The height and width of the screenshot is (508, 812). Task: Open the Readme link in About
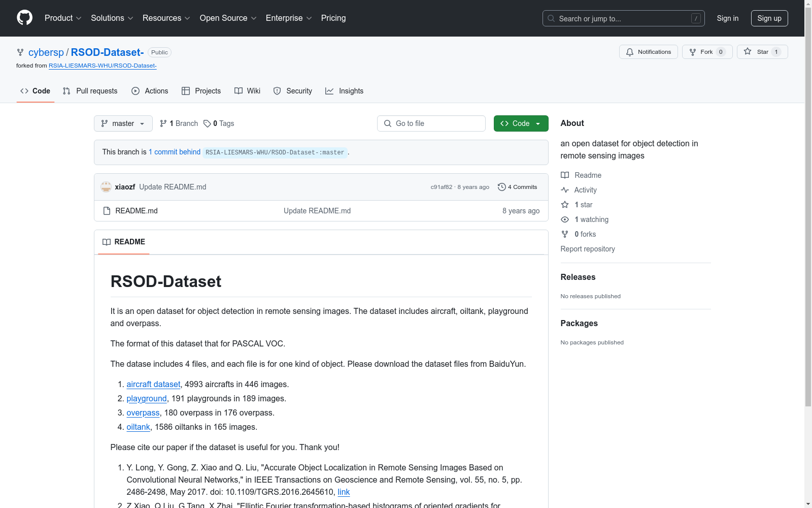[581, 175]
